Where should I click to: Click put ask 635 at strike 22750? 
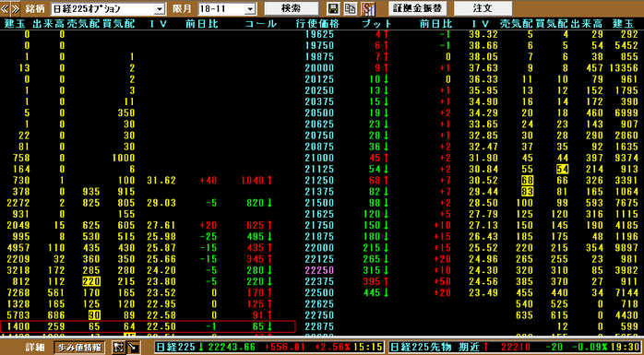(524, 315)
